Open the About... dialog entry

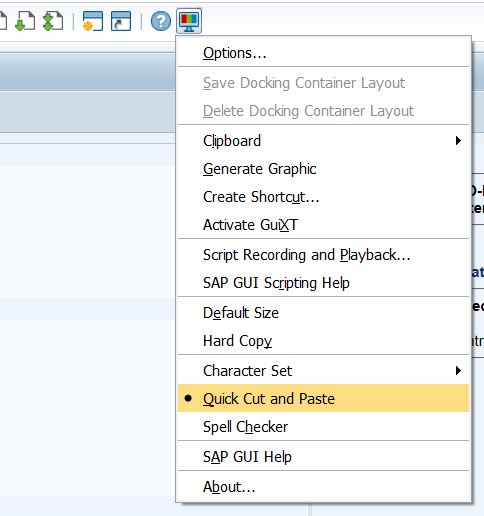click(x=323, y=487)
